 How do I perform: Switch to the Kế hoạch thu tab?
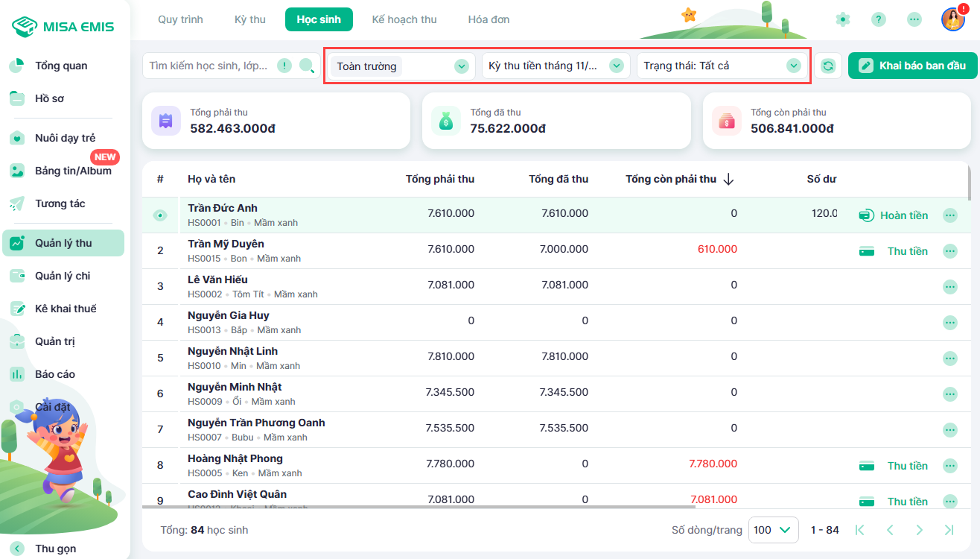(x=404, y=19)
